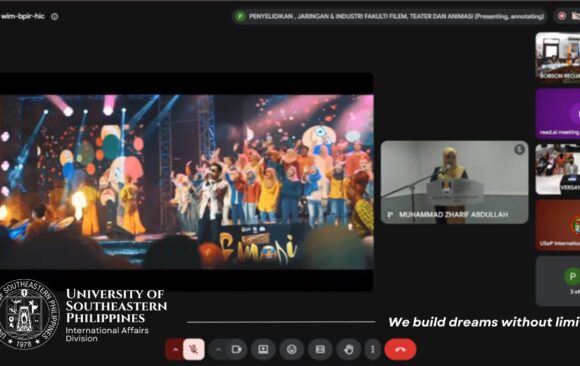The width and height of the screenshot is (580, 366).
Task: Click the pin icon beside MUHAMMAD ZHARIF ABDULLAH name
Action: pyautogui.click(x=390, y=215)
